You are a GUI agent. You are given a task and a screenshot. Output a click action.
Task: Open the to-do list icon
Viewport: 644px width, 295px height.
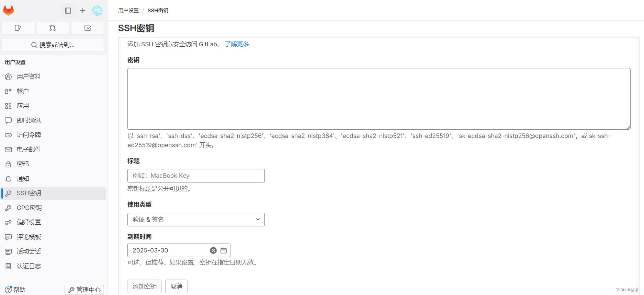[88, 28]
